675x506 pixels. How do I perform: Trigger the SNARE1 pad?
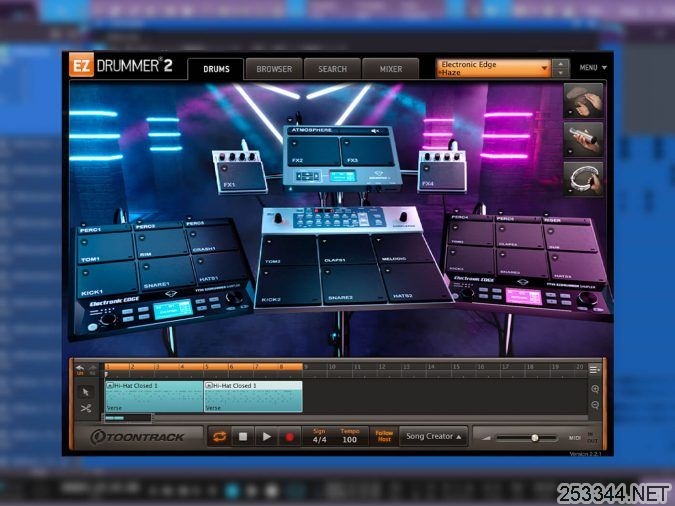[x=167, y=274]
